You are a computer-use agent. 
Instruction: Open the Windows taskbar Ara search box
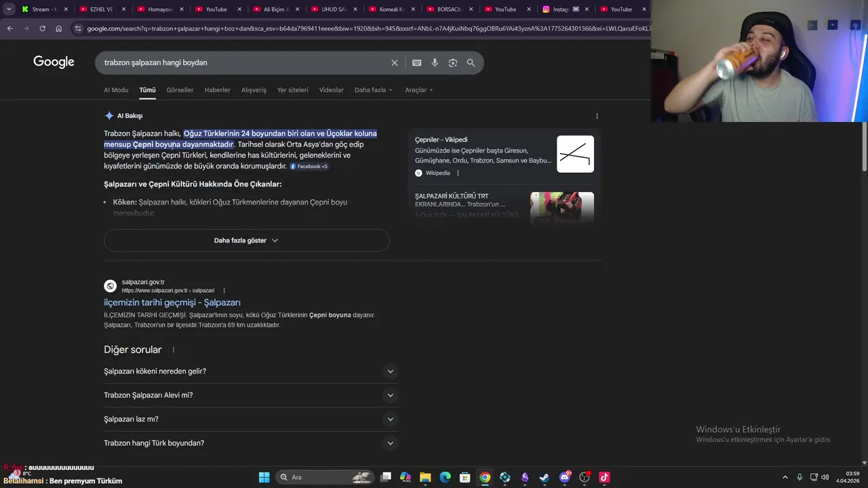[x=325, y=477]
